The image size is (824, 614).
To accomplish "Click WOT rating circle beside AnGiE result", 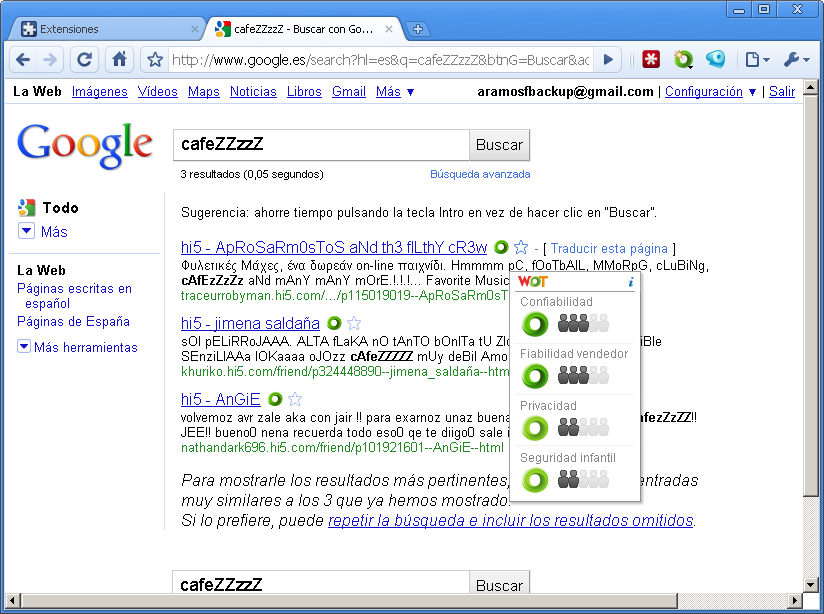I will coord(275,399).
